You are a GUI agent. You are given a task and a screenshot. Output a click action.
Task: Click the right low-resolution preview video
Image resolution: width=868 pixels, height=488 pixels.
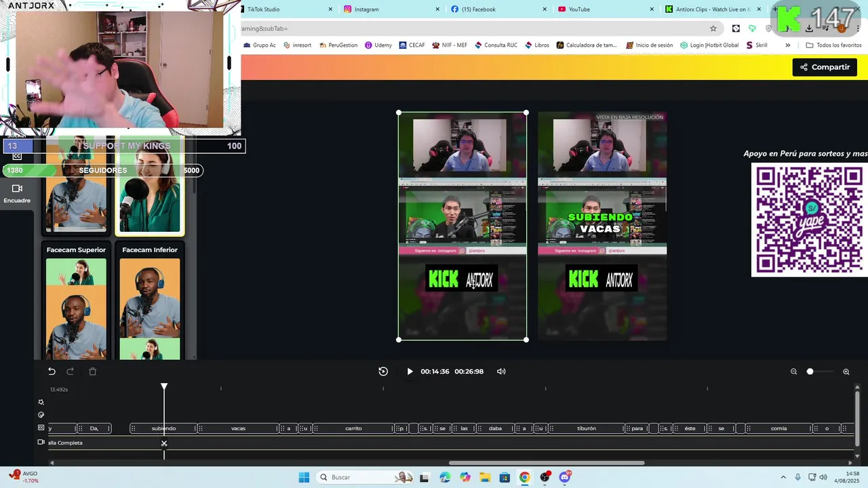[x=602, y=226]
